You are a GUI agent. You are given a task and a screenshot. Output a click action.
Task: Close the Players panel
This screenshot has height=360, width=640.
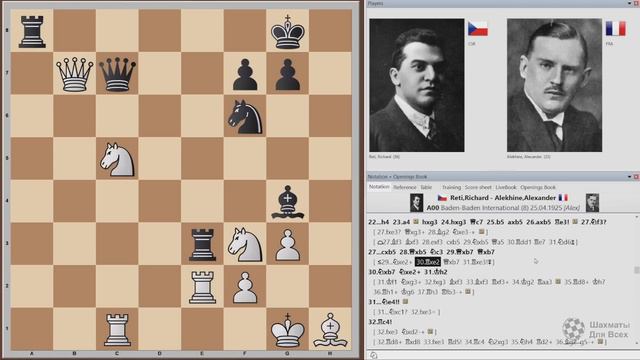pyautogui.click(x=636, y=3)
